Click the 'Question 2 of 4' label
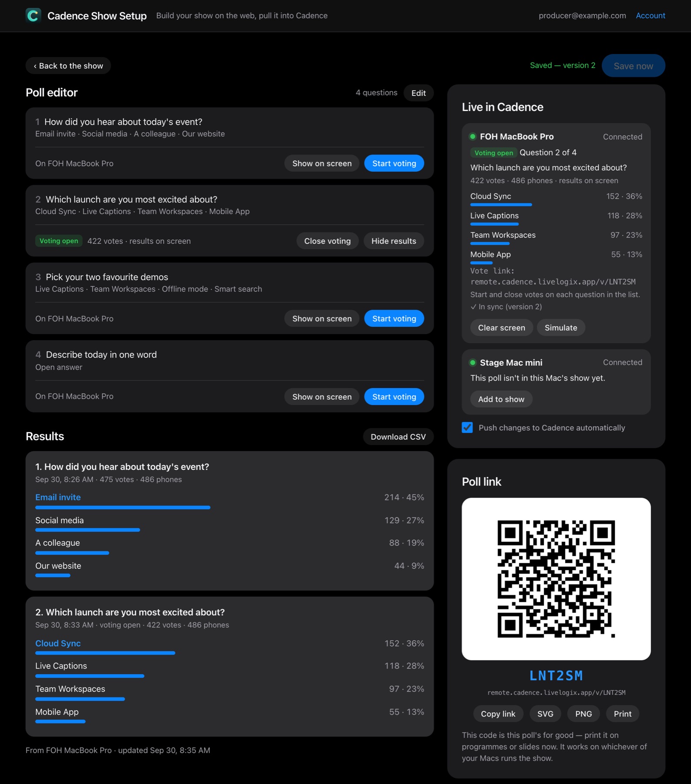 tap(548, 152)
